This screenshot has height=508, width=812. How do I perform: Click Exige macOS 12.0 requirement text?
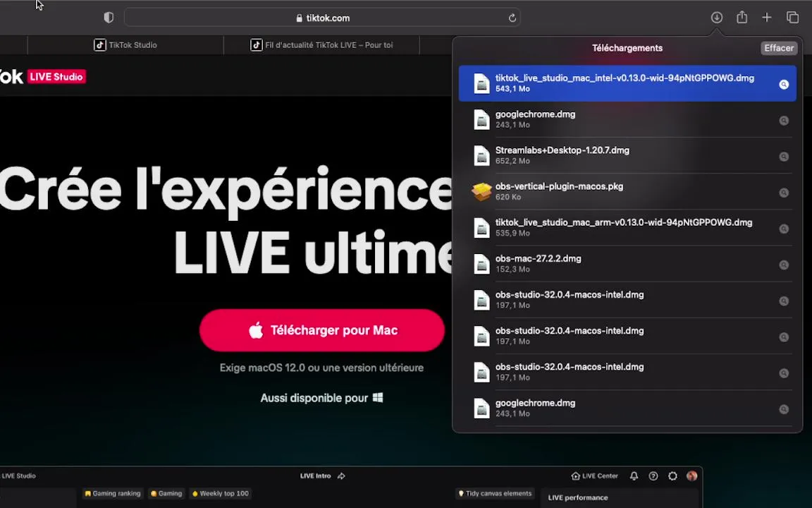[x=321, y=368]
